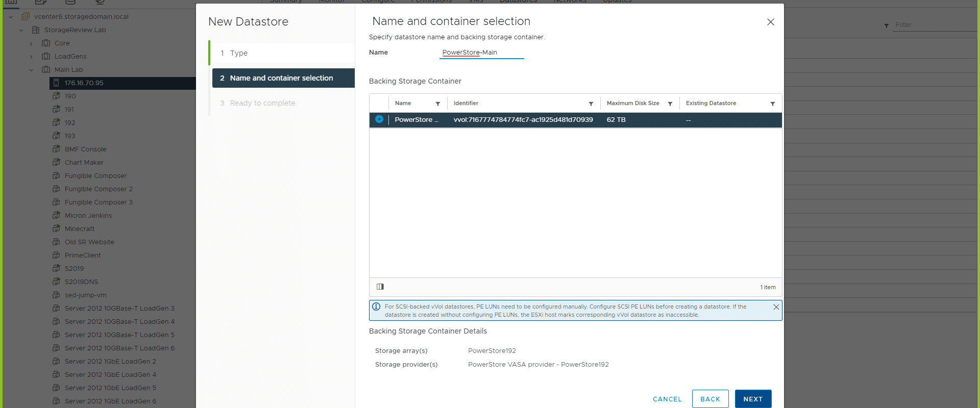Image resolution: width=980 pixels, height=408 pixels.
Task: Select Fungible Composer in tree
Action: (95, 176)
